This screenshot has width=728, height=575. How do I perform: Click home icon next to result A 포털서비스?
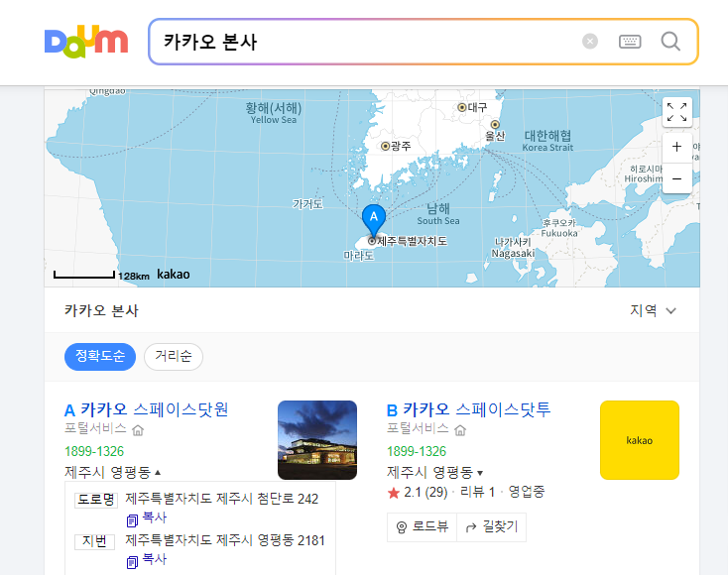[138, 430]
